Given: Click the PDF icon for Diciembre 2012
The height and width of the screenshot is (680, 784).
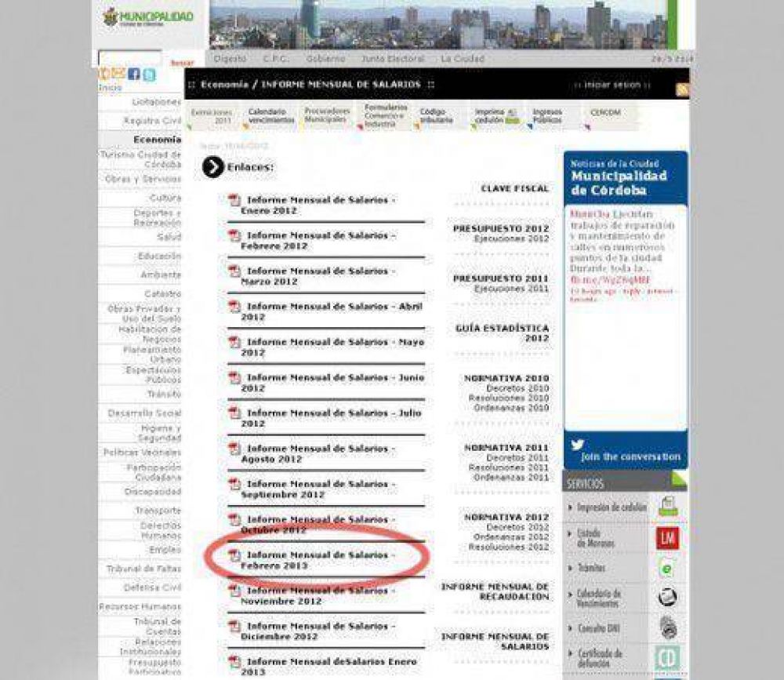Looking at the screenshot, I should click(234, 627).
